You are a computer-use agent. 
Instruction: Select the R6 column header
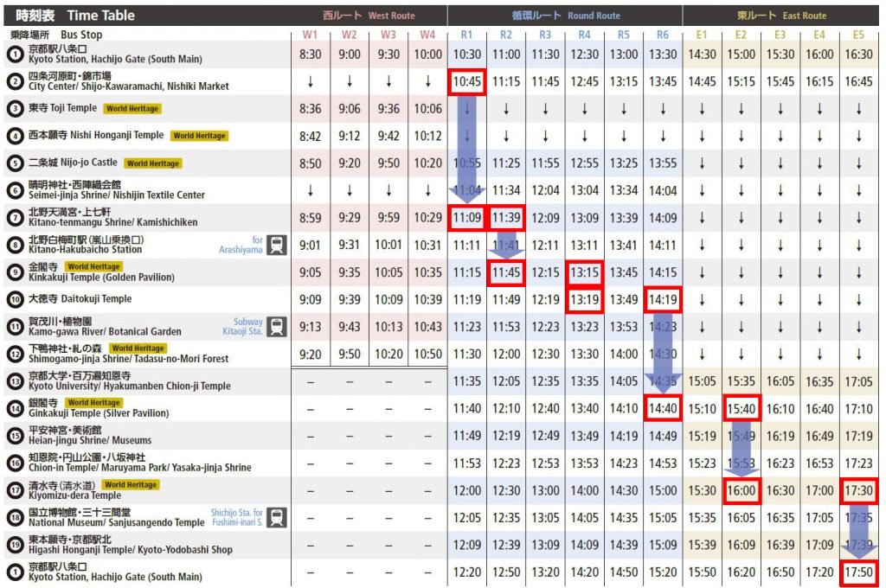point(663,35)
